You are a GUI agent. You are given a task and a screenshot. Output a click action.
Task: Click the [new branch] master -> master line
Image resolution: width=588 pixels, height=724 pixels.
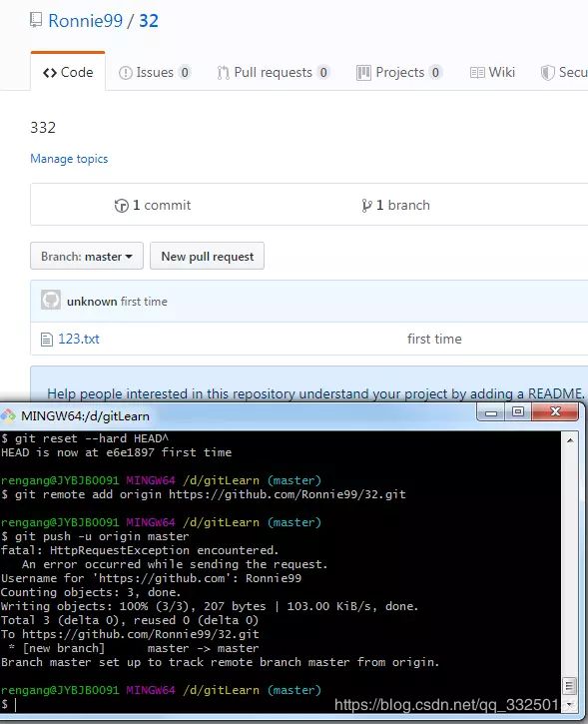(134, 648)
